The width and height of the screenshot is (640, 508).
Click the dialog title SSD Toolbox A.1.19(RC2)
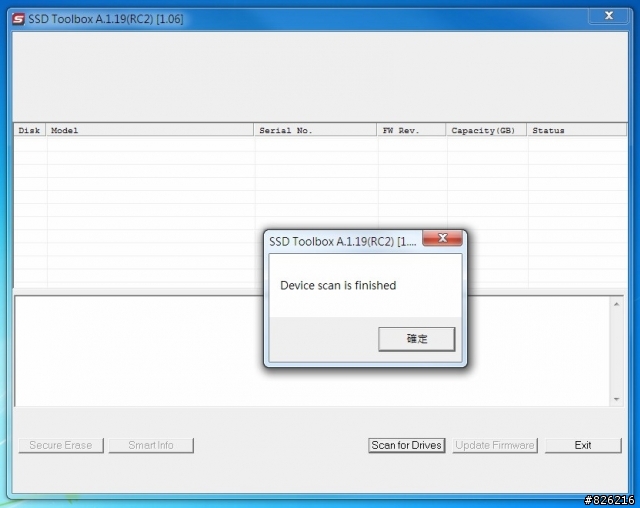point(342,242)
